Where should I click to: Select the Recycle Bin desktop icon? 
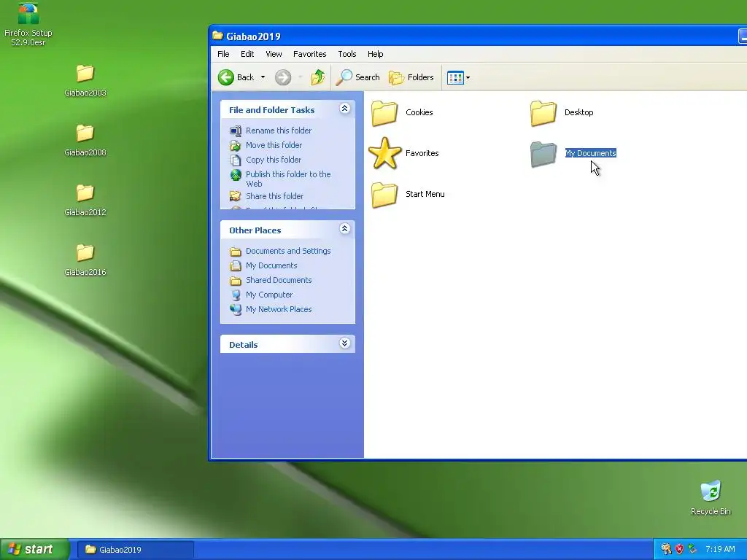(711, 498)
